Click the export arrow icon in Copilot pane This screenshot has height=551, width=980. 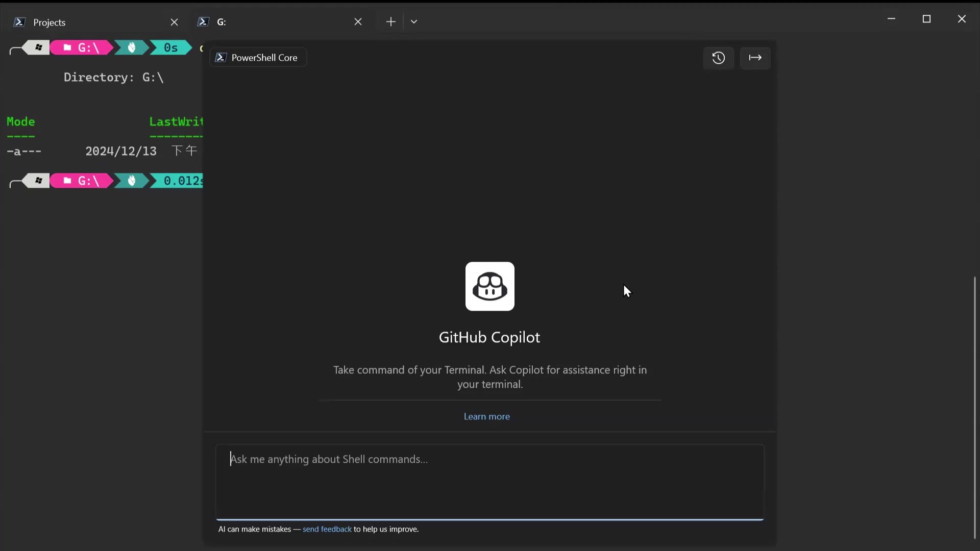[x=755, y=58]
